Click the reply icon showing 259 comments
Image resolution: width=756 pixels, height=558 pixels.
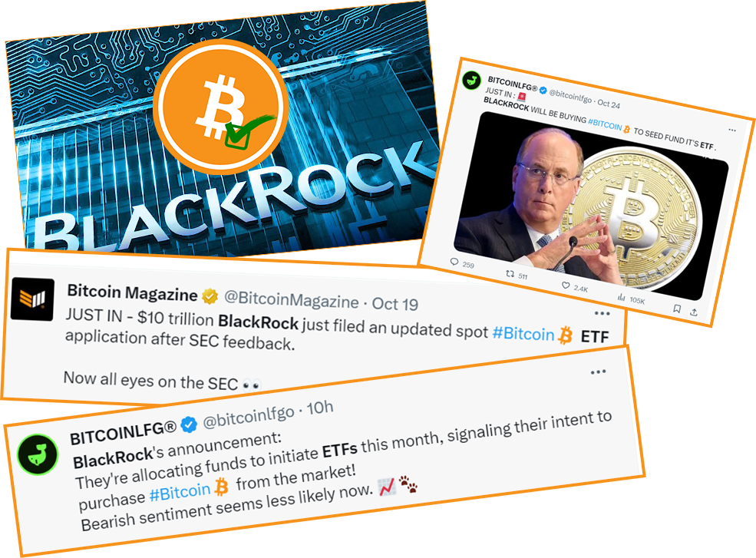[454, 262]
